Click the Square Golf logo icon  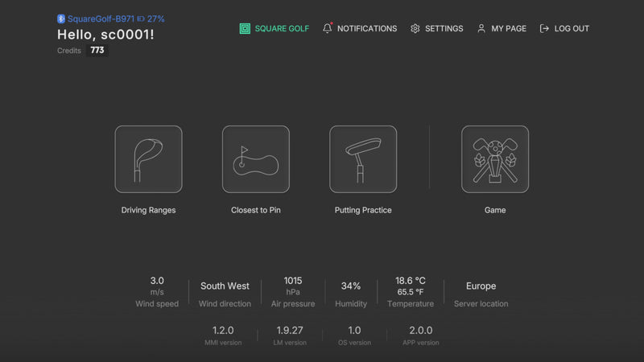point(245,28)
